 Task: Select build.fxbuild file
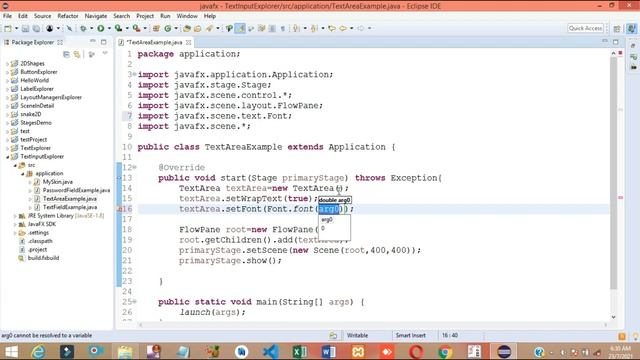[x=43, y=258]
